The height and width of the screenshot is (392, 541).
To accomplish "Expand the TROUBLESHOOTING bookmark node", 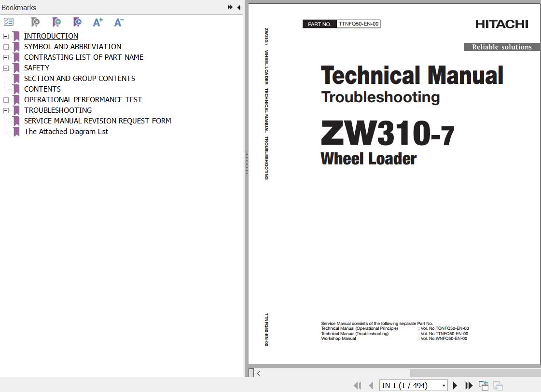I will 6,111.
